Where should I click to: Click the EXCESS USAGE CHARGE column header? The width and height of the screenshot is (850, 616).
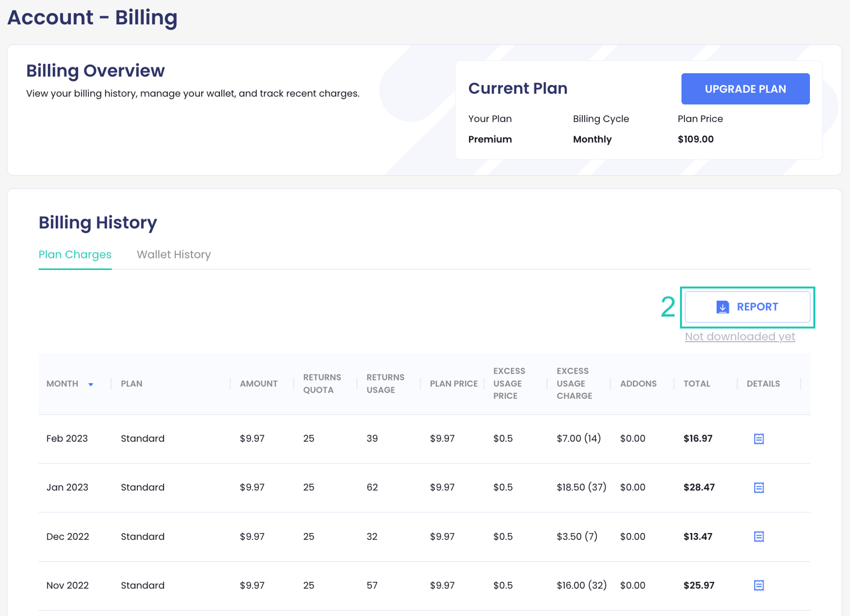tap(574, 384)
